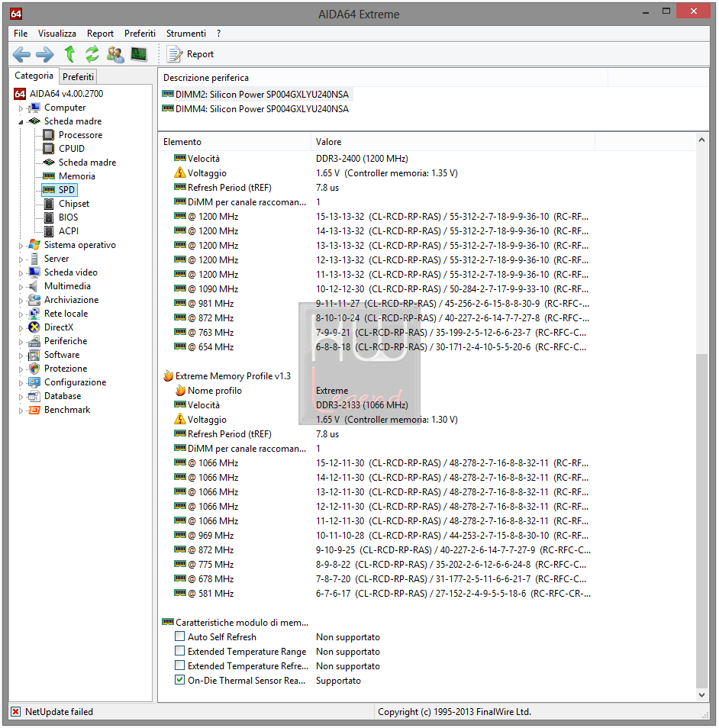
Task: Select the Chipset icon
Action: [x=48, y=203]
